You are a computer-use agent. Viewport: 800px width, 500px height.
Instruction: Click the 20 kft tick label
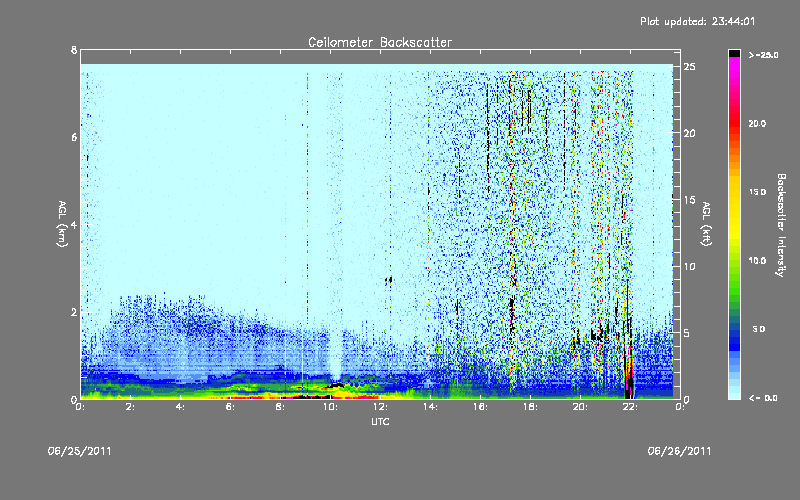(690, 133)
